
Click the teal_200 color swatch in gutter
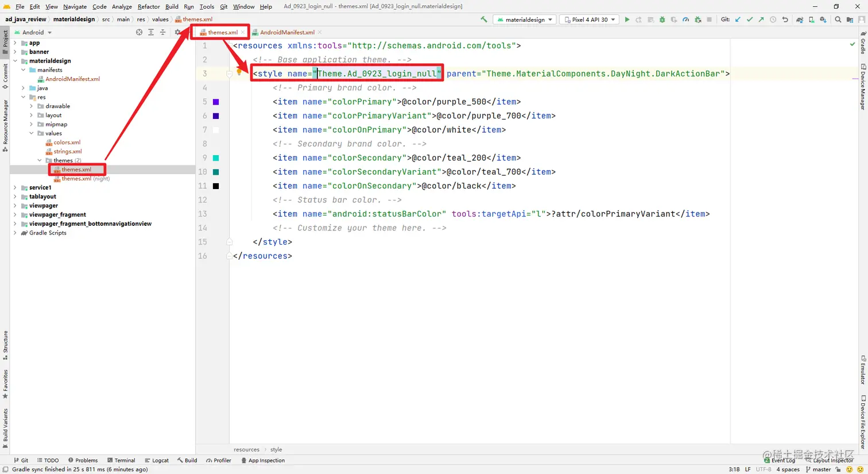pyautogui.click(x=216, y=158)
